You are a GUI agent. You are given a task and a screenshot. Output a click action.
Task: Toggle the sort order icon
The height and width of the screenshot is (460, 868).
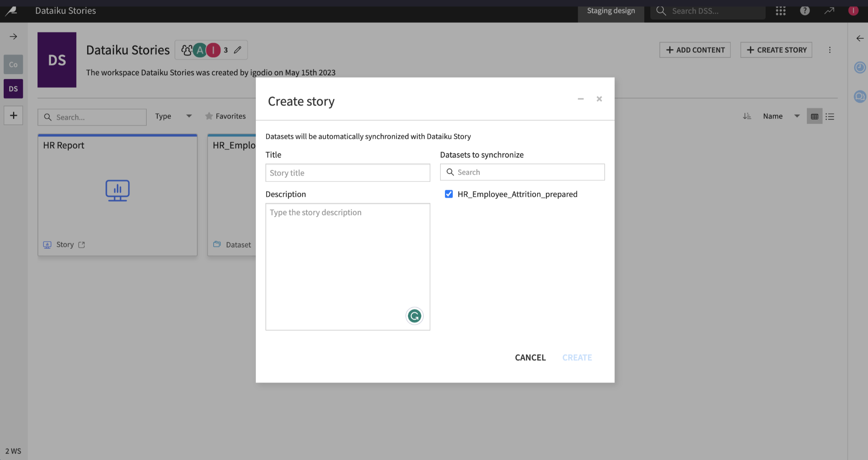[747, 116]
